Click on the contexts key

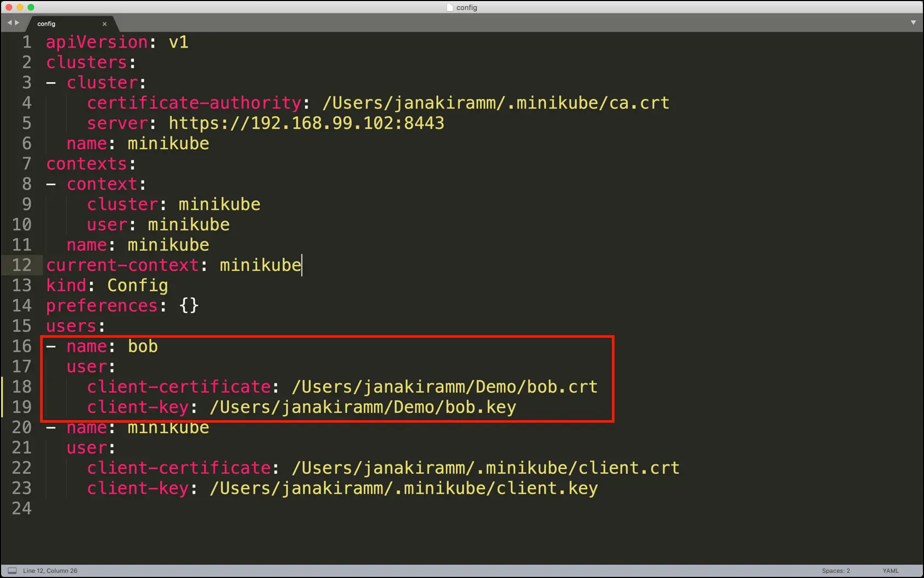(87, 164)
